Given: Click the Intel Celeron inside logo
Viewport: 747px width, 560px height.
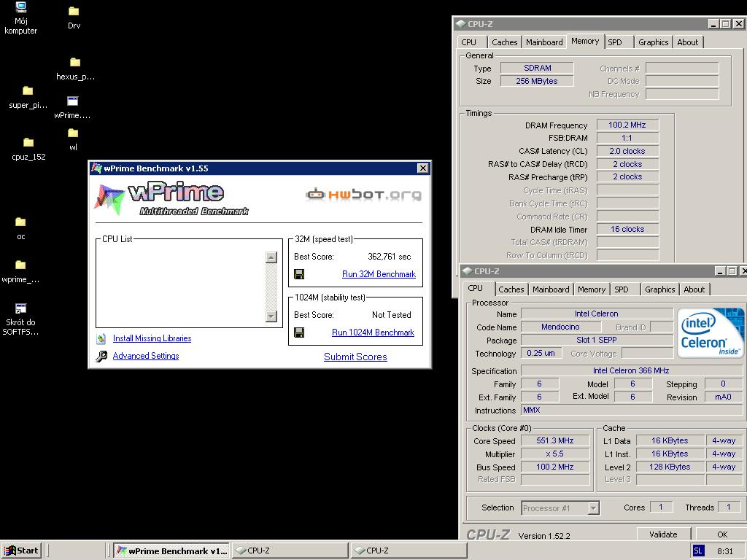Looking at the screenshot, I should pos(710,332).
